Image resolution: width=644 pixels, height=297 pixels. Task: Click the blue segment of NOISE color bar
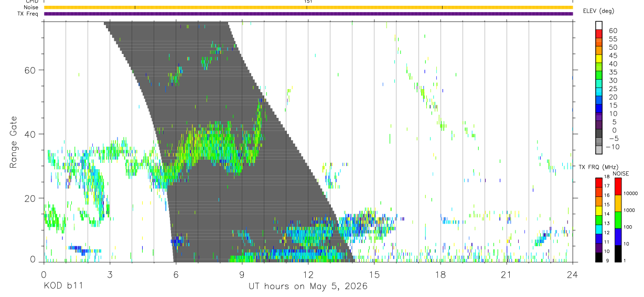618,237
